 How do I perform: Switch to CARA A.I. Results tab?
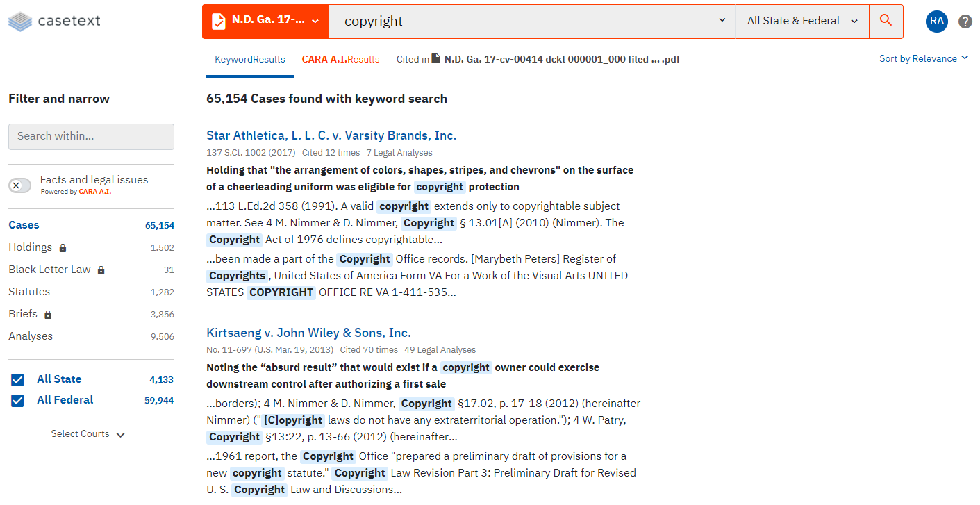pos(340,59)
